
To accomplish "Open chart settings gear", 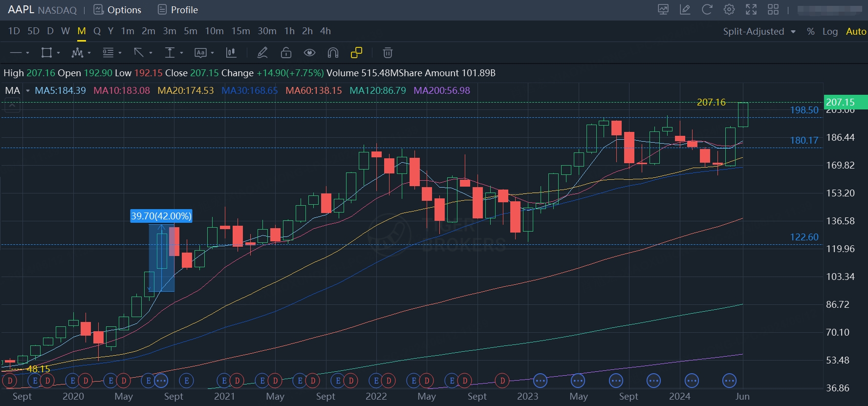I will 729,9.
